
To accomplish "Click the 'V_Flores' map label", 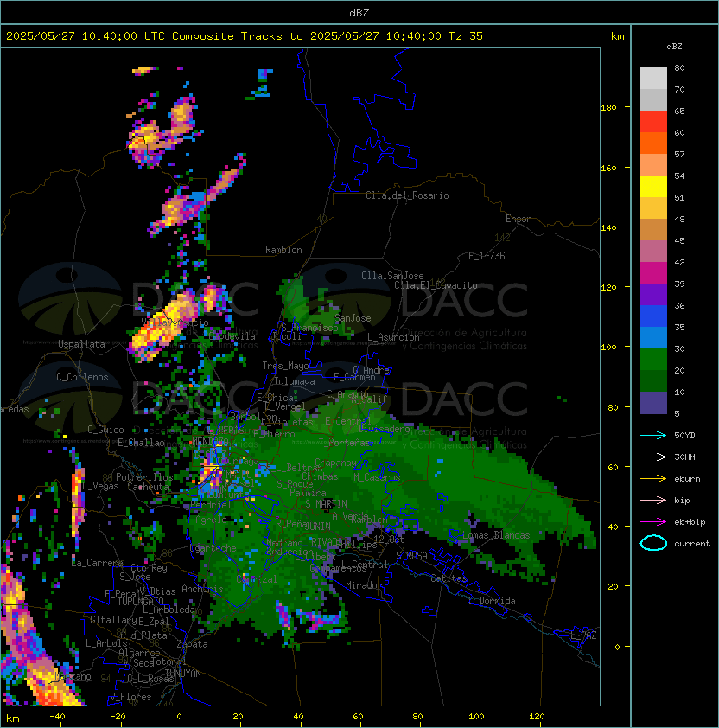I will (x=130, y=698).
